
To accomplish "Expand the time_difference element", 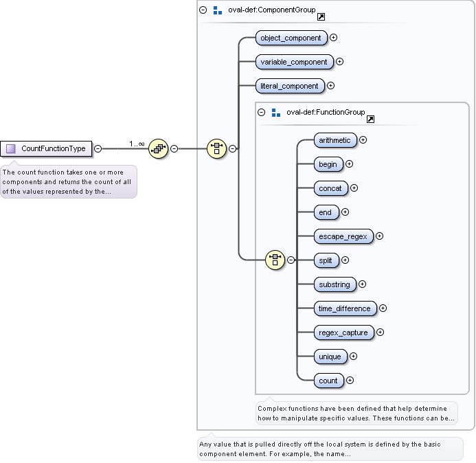I will [x=383, y=308].
